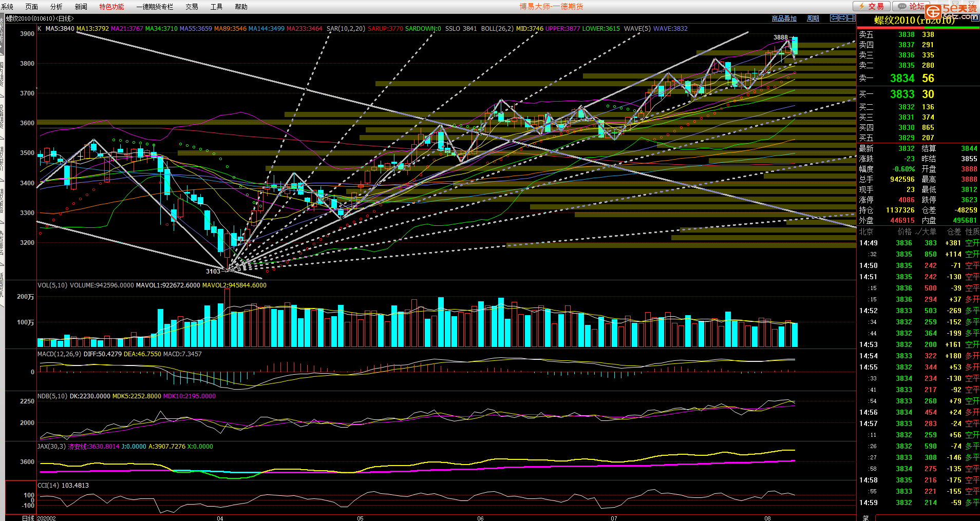Toggle the side panel layout icon

click(852, 18)
